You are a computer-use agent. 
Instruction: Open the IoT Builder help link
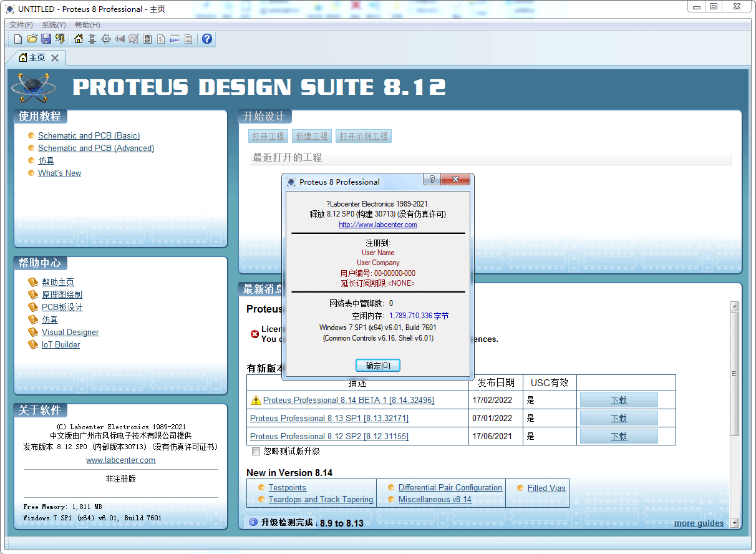pyautogui.click(x=61, y=344)
